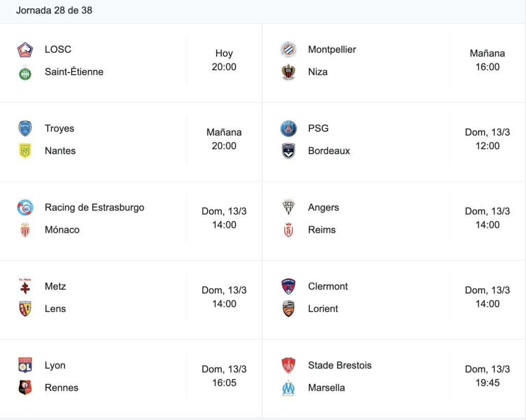Image resolution: width=526 pixels, height=420 pixels.
Task: Click the Metz team name
Action: pyautogui.click(x=55, y=287)
